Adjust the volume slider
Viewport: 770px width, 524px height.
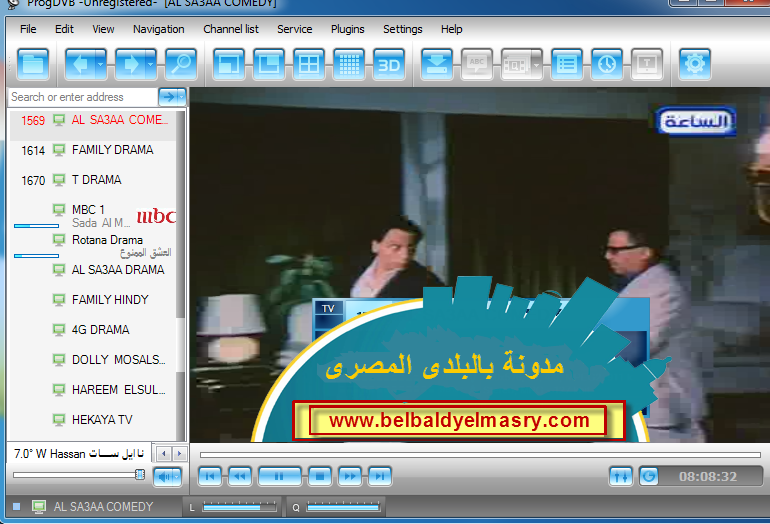pos(79,475)
